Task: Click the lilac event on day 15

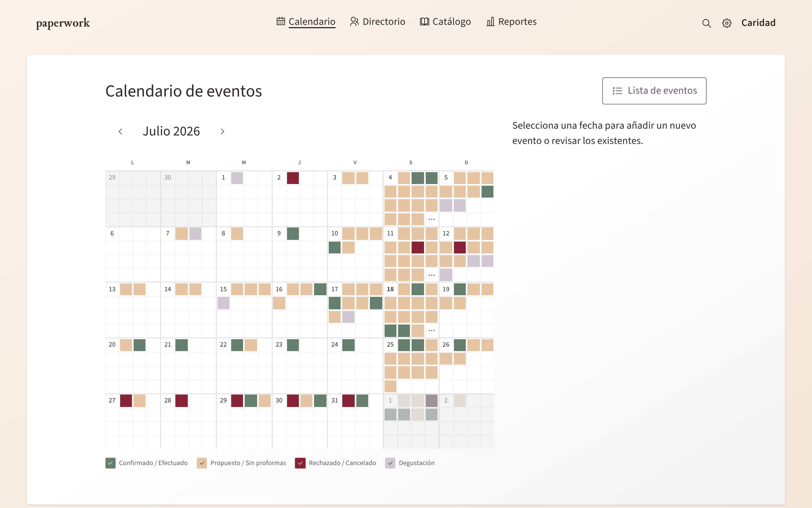Action: tap(224, 303)
